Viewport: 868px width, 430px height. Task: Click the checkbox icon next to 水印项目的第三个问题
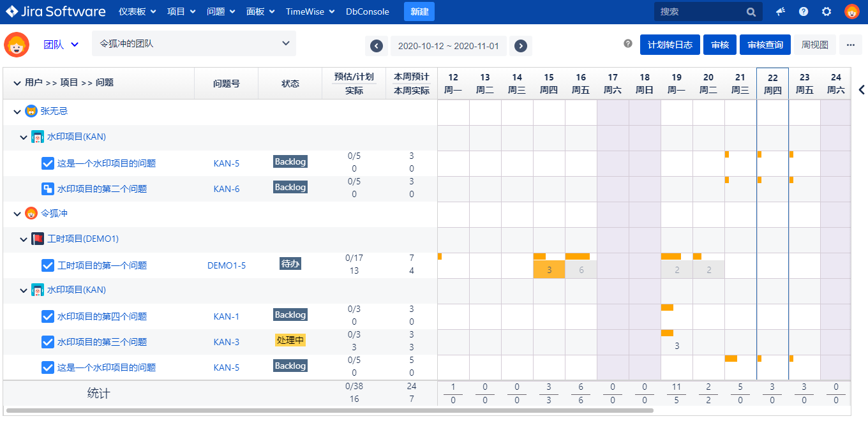tap(48, 342)
